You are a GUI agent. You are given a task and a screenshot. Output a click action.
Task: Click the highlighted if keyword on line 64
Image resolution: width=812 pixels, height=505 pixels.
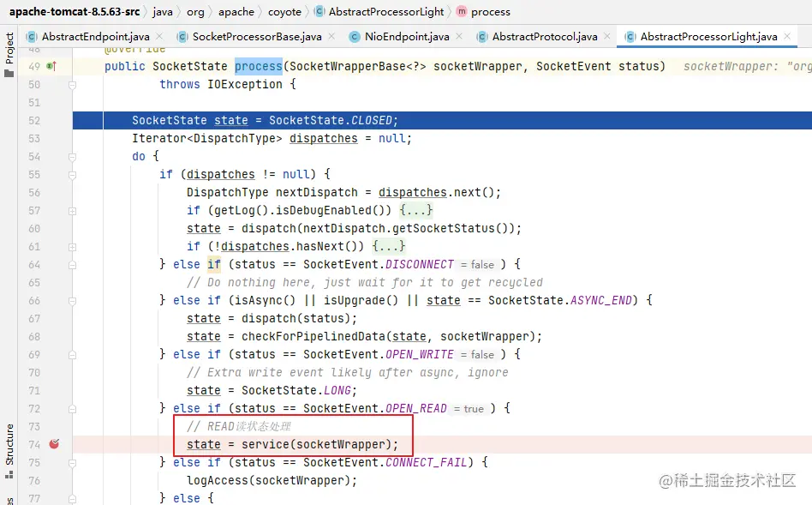click(x=214, y=264)
